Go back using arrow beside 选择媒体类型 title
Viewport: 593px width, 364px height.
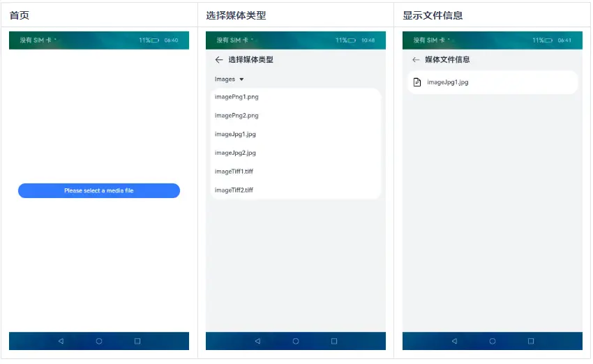(218, 59)
